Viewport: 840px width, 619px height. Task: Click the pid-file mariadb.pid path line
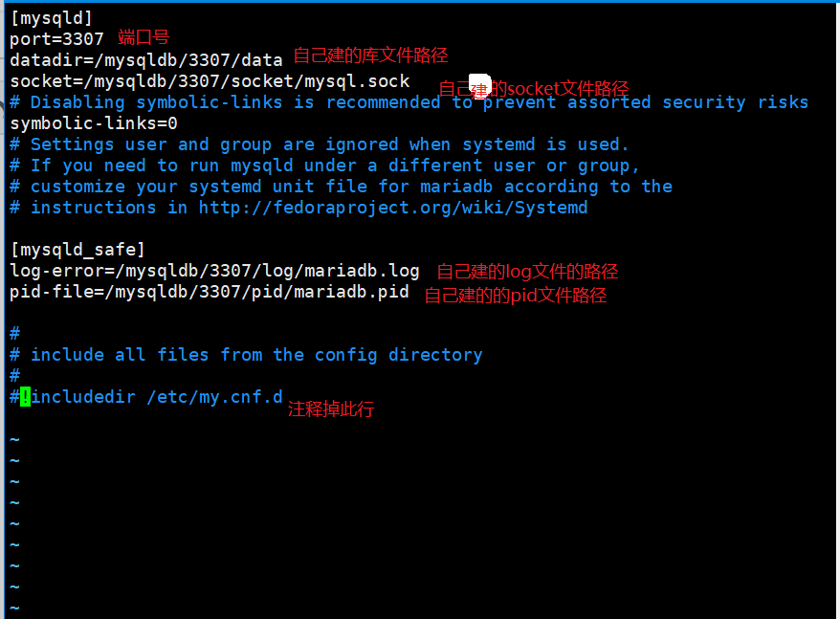210,292
